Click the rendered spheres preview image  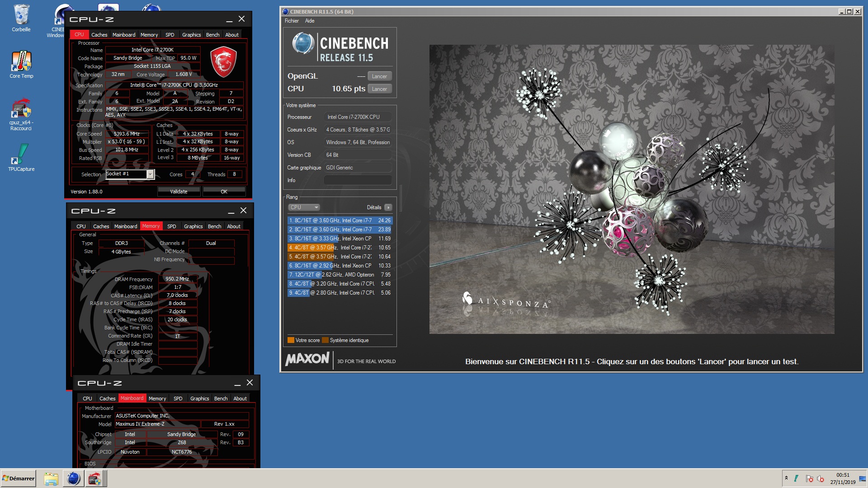[632, 189]
